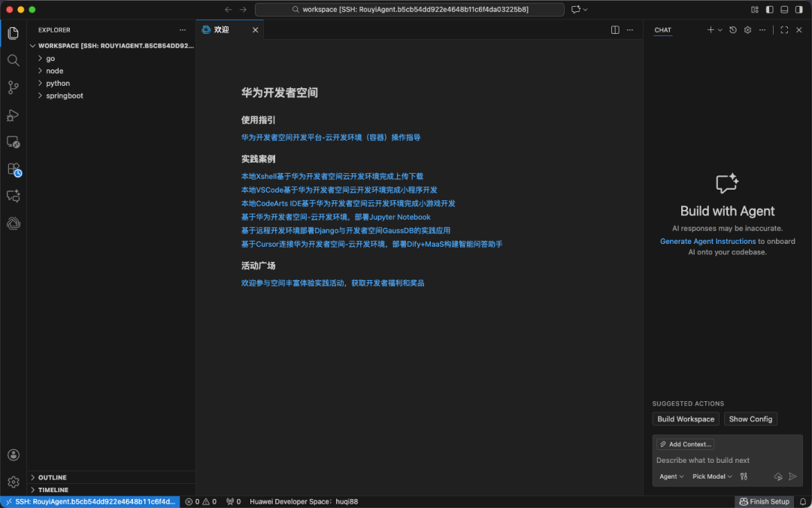The height and width of the screenshot is (508, 812).
Task: Click Add Context... button
Action: click(x=686, y=444)
